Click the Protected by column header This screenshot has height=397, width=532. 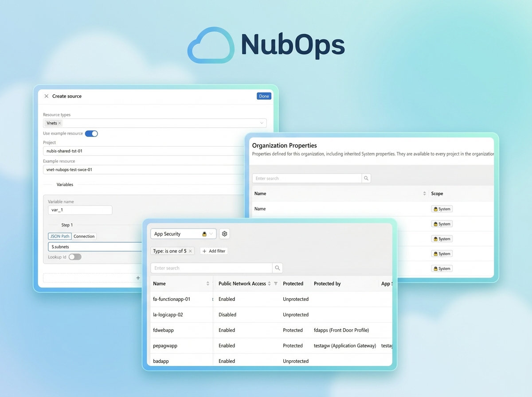[x=327, y=284]
